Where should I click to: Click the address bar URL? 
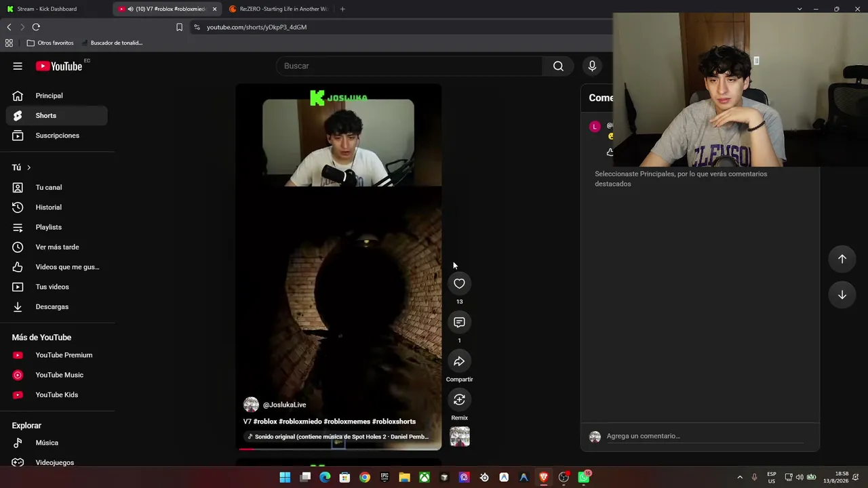256,27
